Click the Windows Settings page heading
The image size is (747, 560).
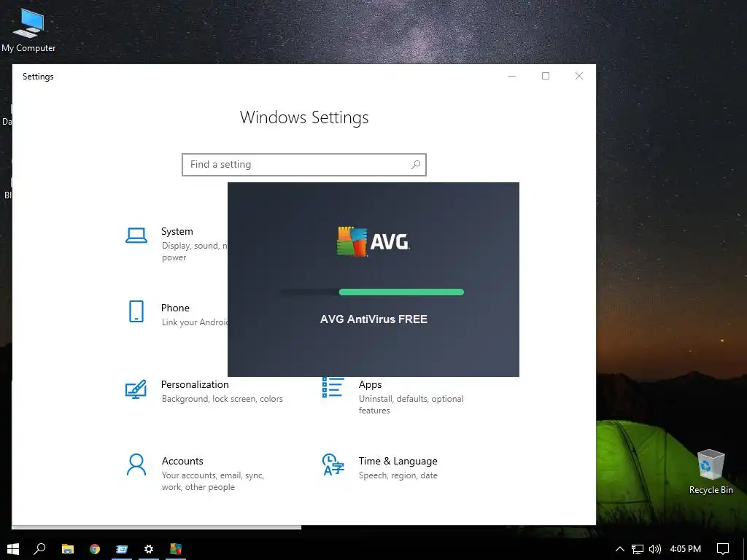click(304, 117)
